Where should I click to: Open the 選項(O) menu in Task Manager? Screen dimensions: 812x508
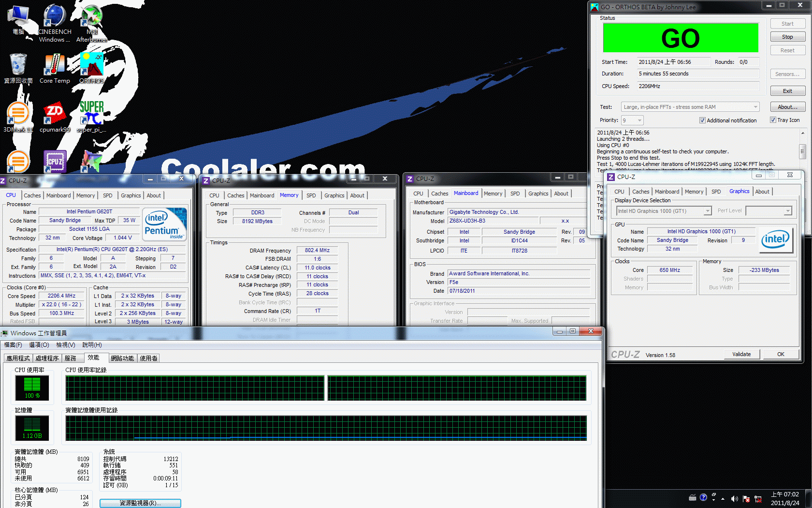point(39,345)
